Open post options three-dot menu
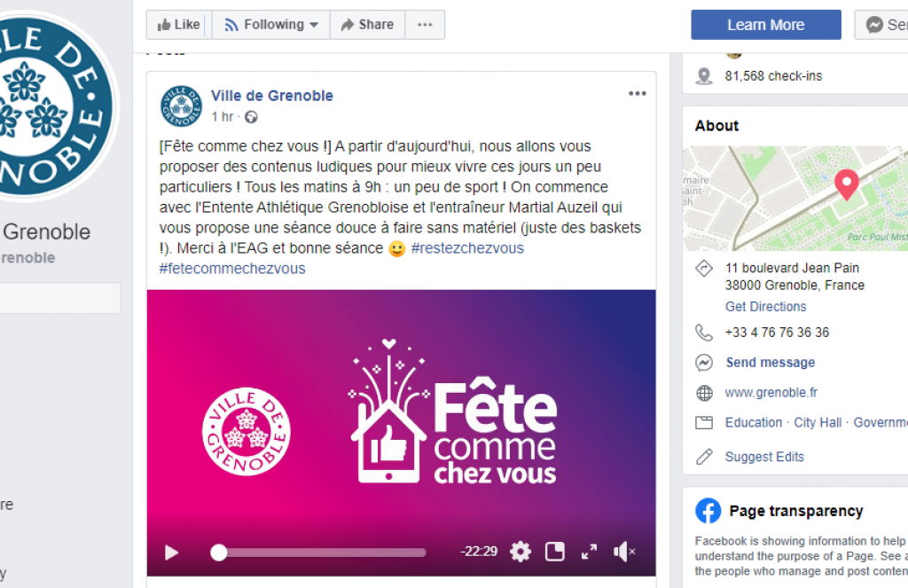The height and width of the screenshot is (588, 908). (637, 94)
